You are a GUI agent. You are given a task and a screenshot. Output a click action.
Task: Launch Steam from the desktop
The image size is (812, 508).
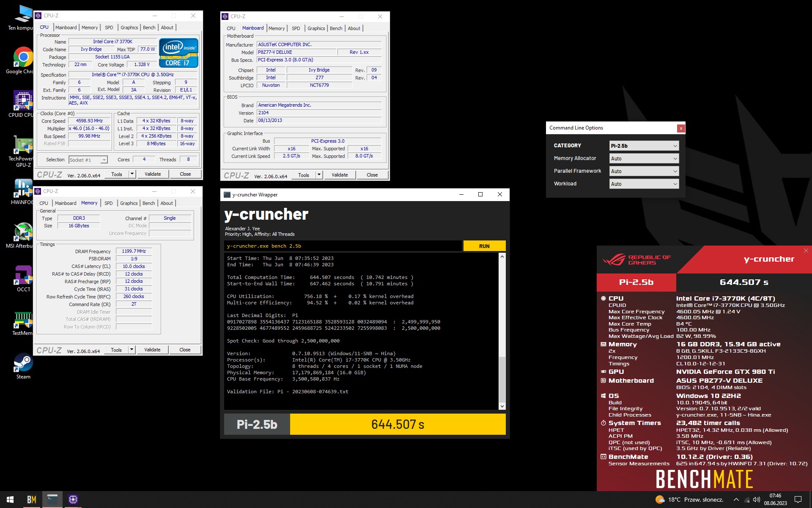[23, 366]
